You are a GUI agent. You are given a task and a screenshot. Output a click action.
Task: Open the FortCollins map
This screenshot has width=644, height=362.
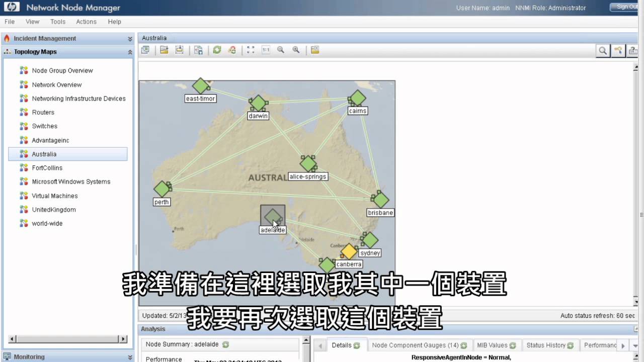(47, 168)
